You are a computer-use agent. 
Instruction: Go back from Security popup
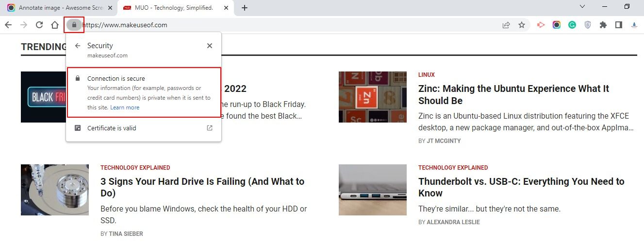[x=77, y=46]
